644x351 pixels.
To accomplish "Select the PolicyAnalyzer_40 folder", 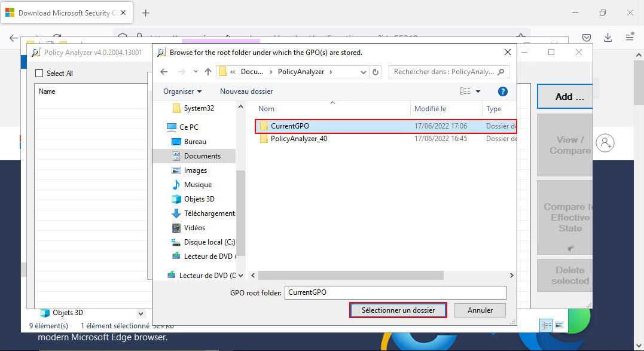I will click(298, 139).
